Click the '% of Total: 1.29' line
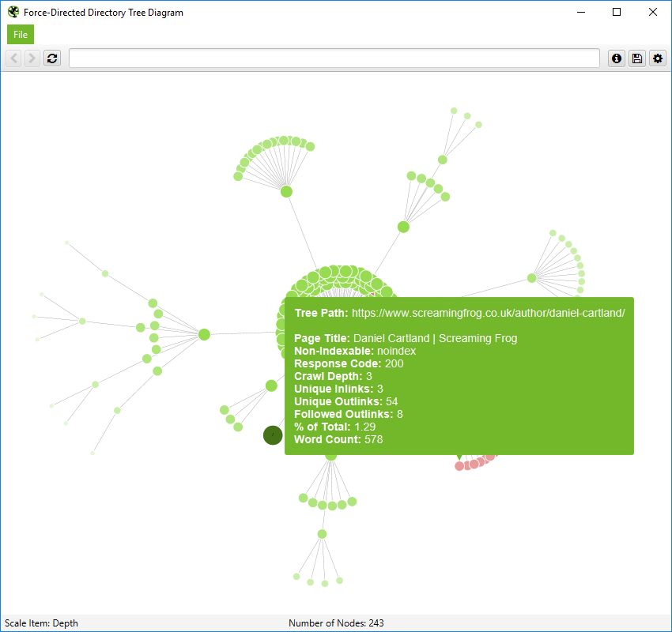Screen dimensions: 672x632 tap(334, 427)
